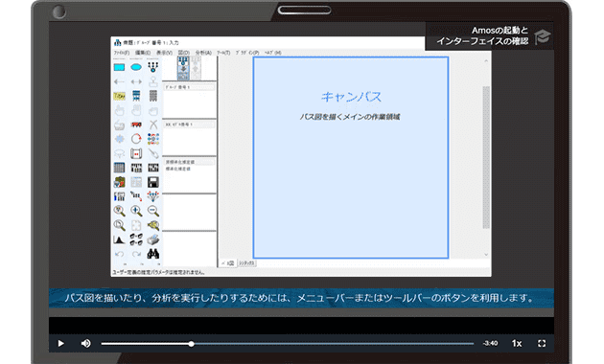Screen dimensions: 604x364
Task: Click the rotate indicators circular arrow tool
Action: [136, 139]
